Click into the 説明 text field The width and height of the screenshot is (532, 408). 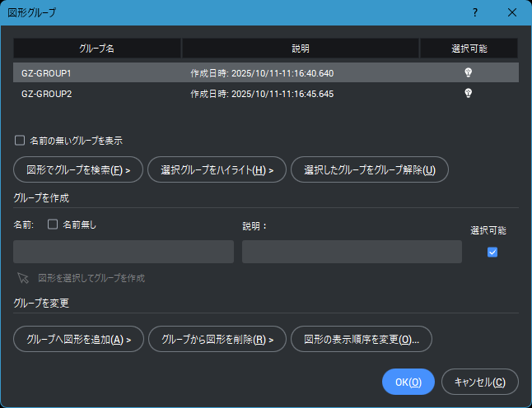click(x=352, y=252)
